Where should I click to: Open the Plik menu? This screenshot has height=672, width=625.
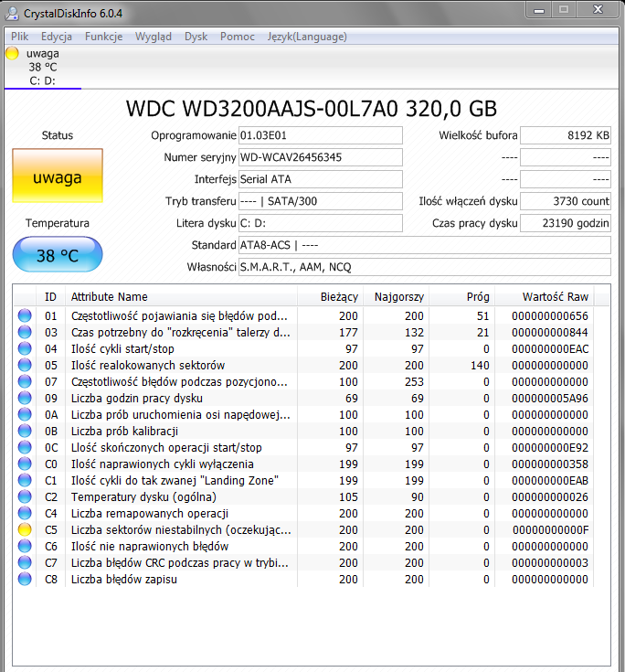[20, 37]
